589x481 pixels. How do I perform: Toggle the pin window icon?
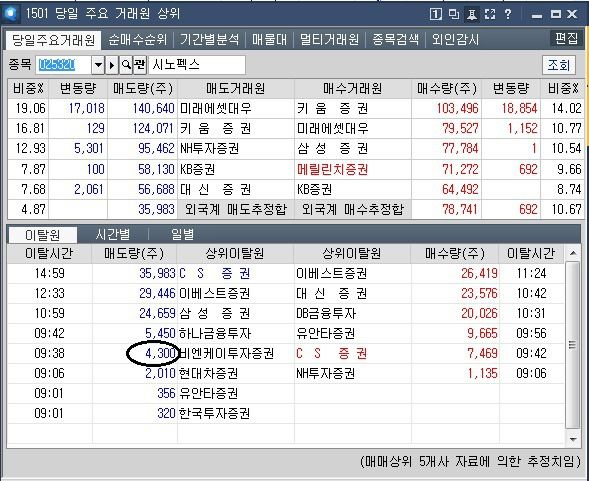coord(472,15)
